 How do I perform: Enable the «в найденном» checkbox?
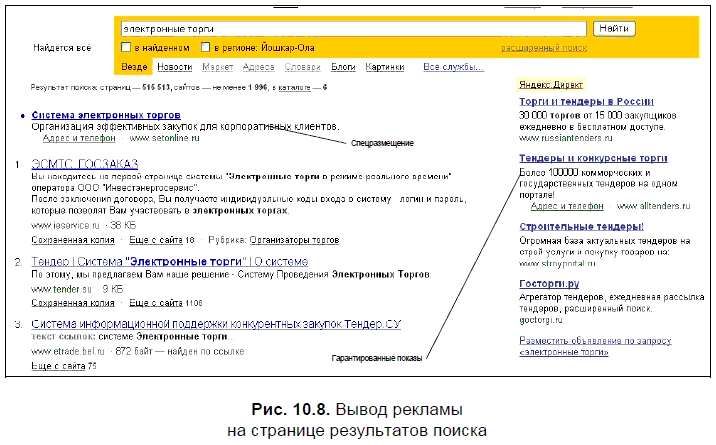125,47
